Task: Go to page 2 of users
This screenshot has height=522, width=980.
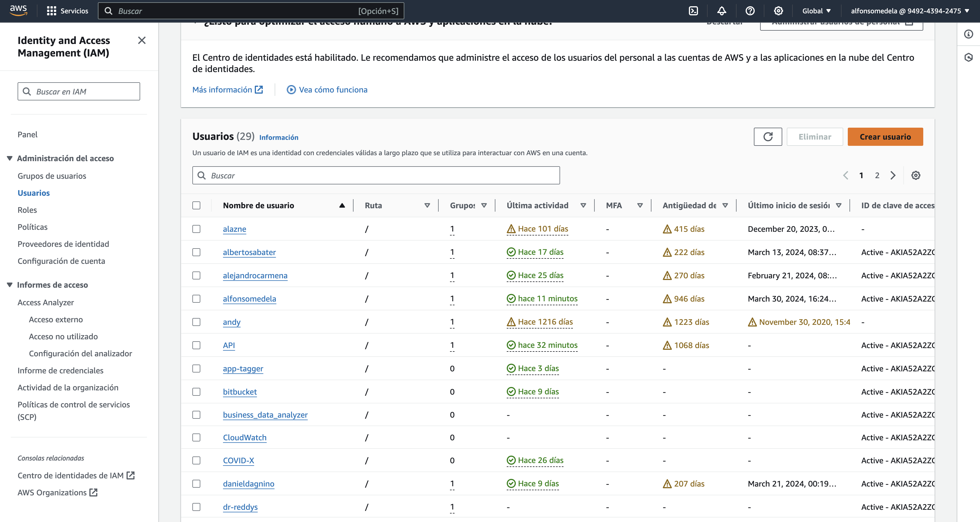Action: click(877, 175)
